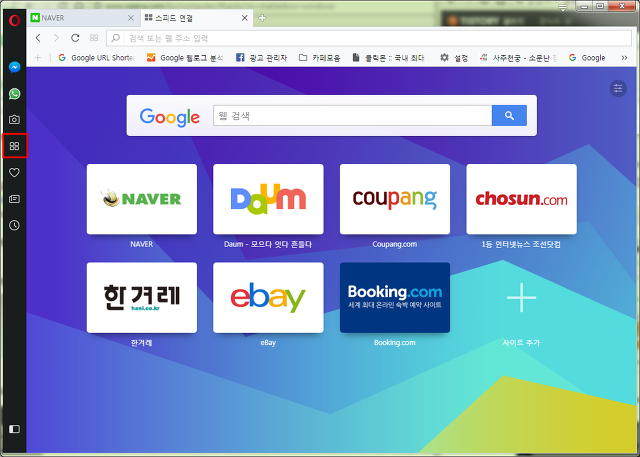This screenshot has height=457, width=640.
Task: Go forward with the forward arrow
Action: tap(56, 38)
